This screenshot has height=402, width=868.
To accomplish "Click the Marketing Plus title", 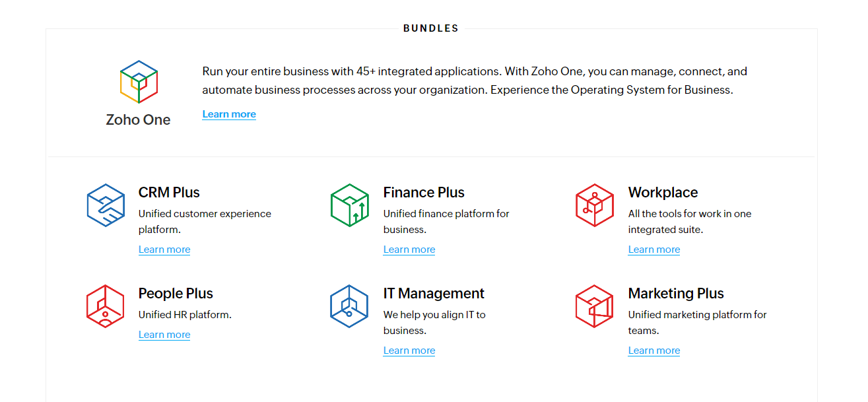I will (676, 294).
